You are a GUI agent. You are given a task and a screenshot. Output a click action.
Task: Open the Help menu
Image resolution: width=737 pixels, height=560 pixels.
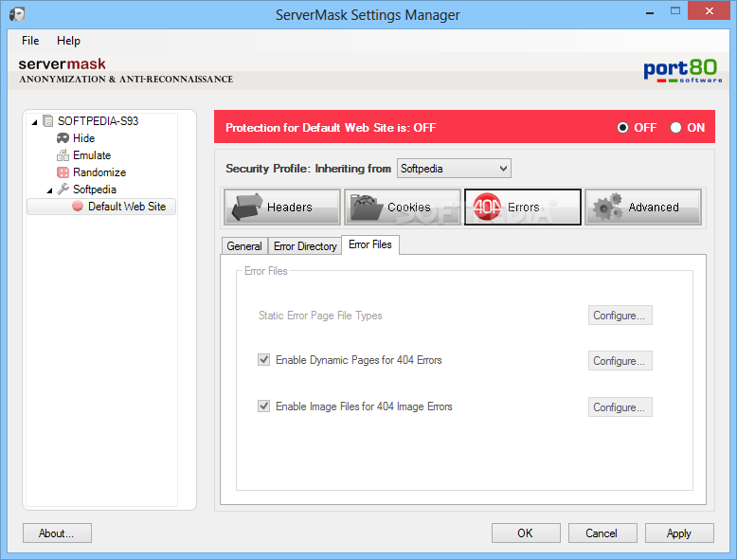point(68,41)
